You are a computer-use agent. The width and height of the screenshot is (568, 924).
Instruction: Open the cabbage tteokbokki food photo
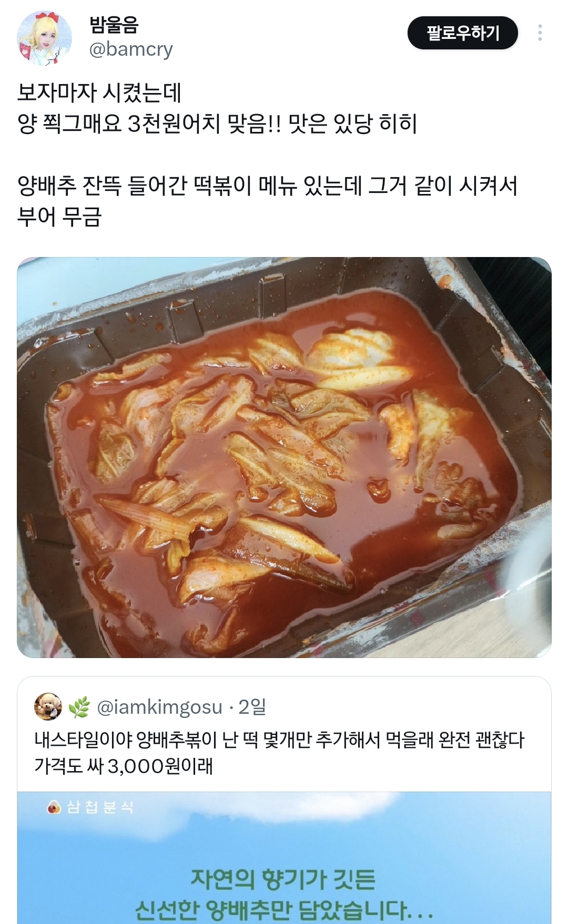coord(284,457)
